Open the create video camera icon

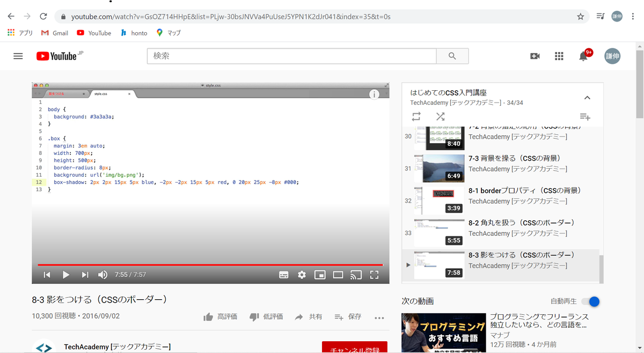click(535, 56)
